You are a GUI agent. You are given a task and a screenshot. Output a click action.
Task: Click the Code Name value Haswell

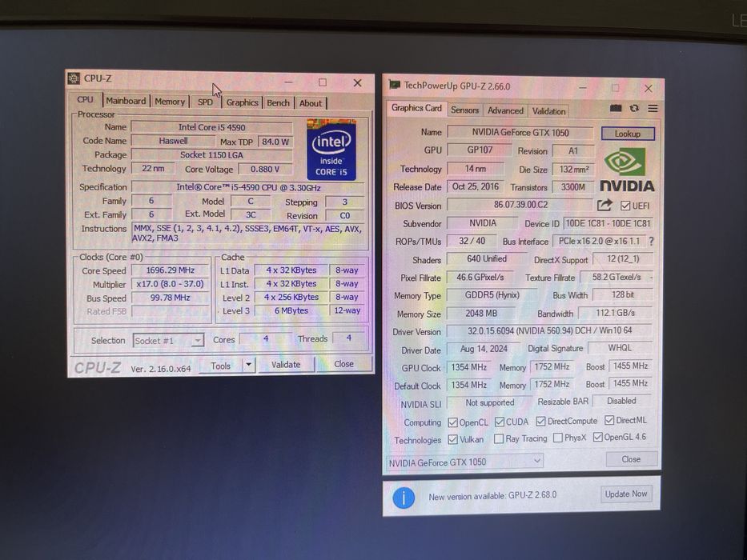point(173,141)
